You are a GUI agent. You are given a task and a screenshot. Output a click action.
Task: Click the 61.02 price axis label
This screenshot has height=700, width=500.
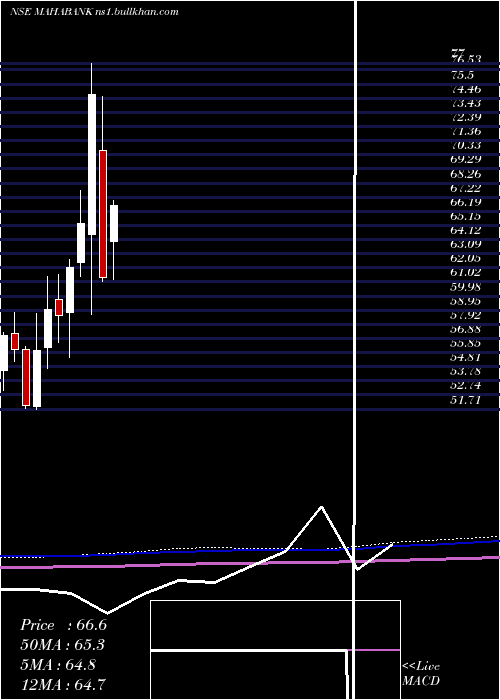point(466,273)
